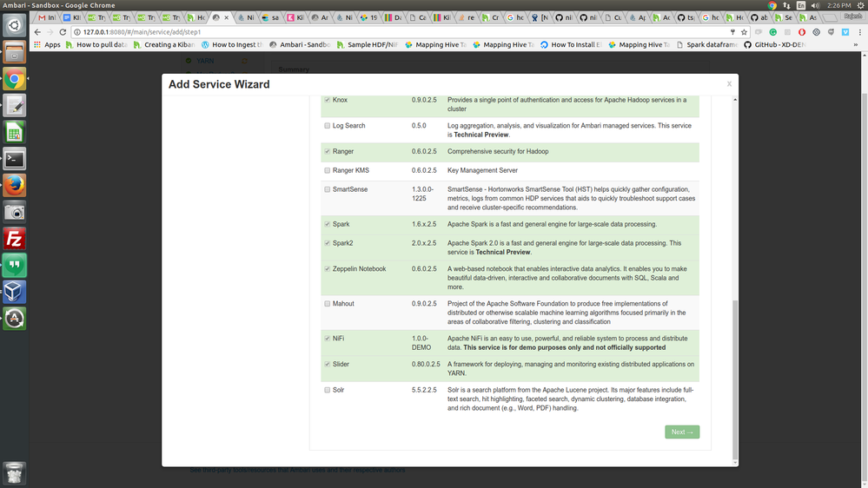Open the Apps bookmarks shortcut
Viewport: 868px width, 488px height.
[x=47, y=45]
